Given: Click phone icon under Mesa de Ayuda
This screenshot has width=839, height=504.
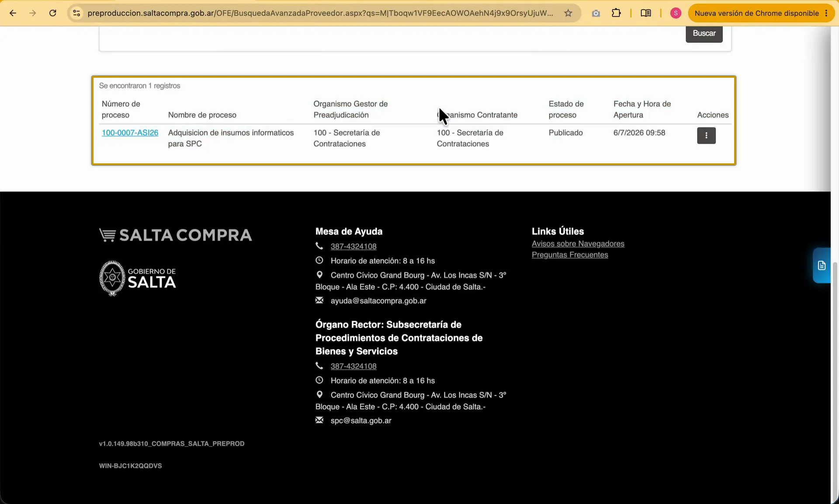Looking at the screenshot, I should click(x=319, y=246).
